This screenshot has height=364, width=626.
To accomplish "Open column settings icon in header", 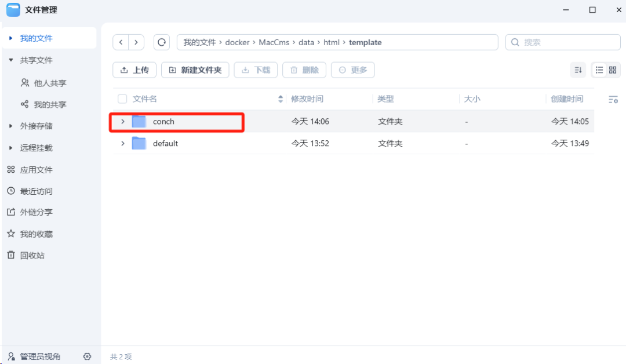I will (x=613, y=100).
